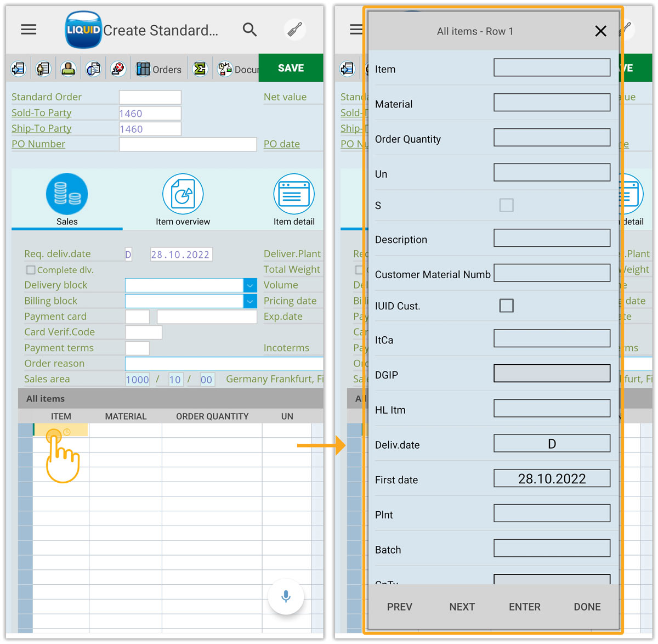This screenshot has height=644, width=658.
Task: Check the IUID Cust. checkbox
Action: coord(506,306)
